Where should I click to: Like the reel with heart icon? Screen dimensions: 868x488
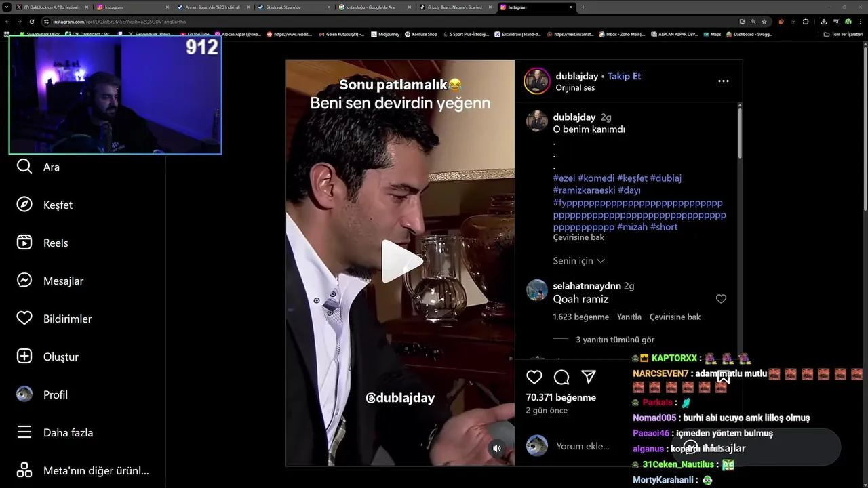tap(534, 378)
